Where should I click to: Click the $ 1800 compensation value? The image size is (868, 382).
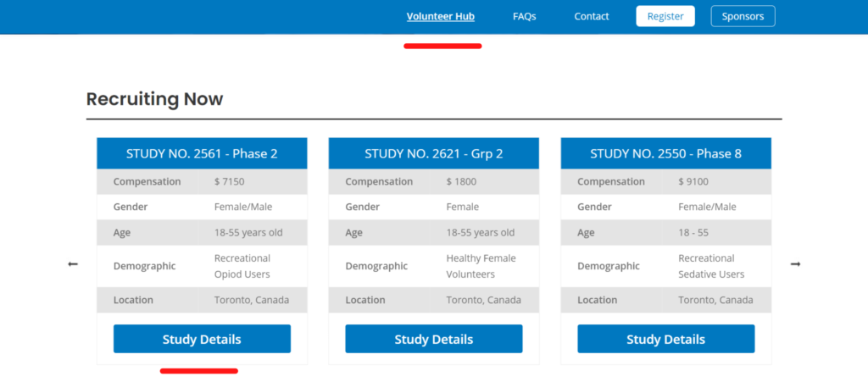[x=461, y=181]
